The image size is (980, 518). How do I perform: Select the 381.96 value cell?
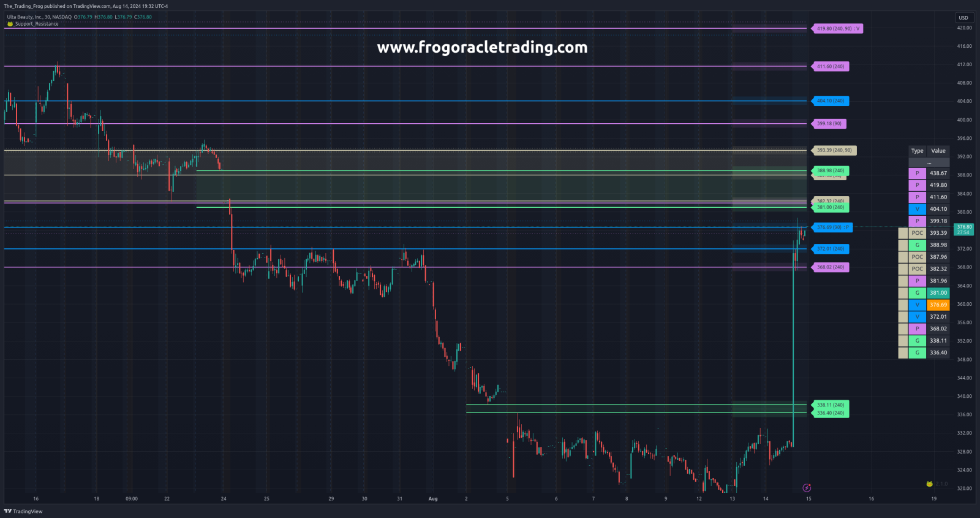click(x=938, y=281)
